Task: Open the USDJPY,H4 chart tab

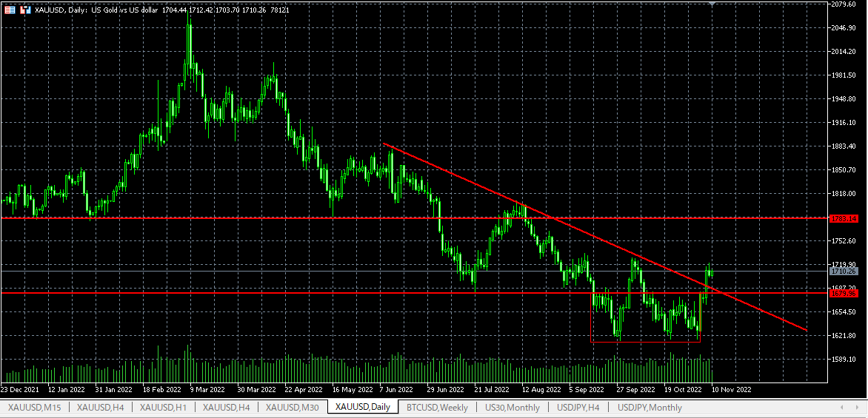Action: tap(578, 408)
